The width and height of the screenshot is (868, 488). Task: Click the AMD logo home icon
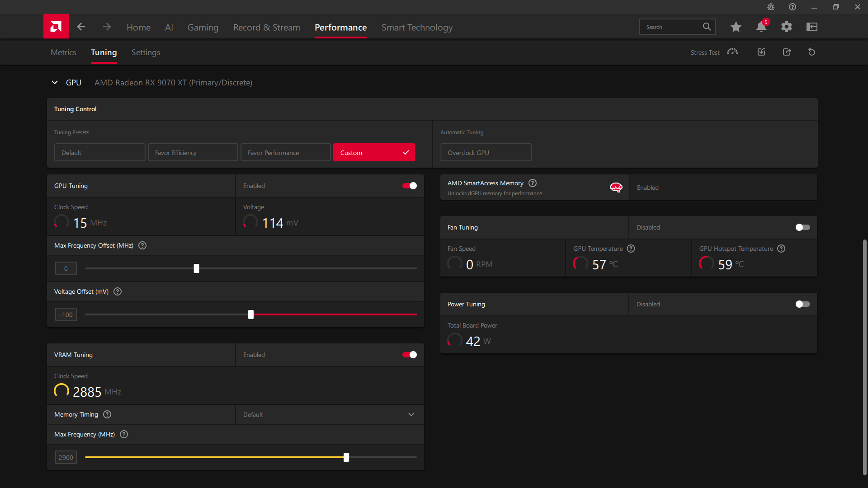[56, 27]
